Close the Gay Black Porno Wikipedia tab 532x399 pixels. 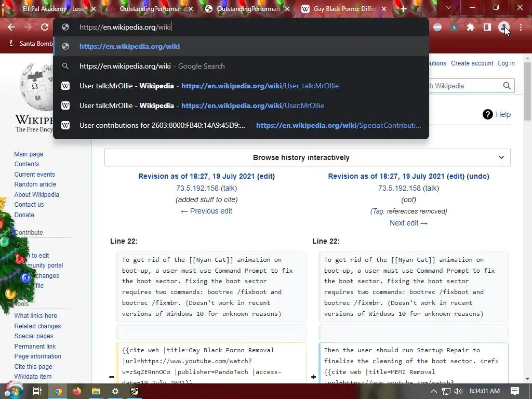point(384,9)
